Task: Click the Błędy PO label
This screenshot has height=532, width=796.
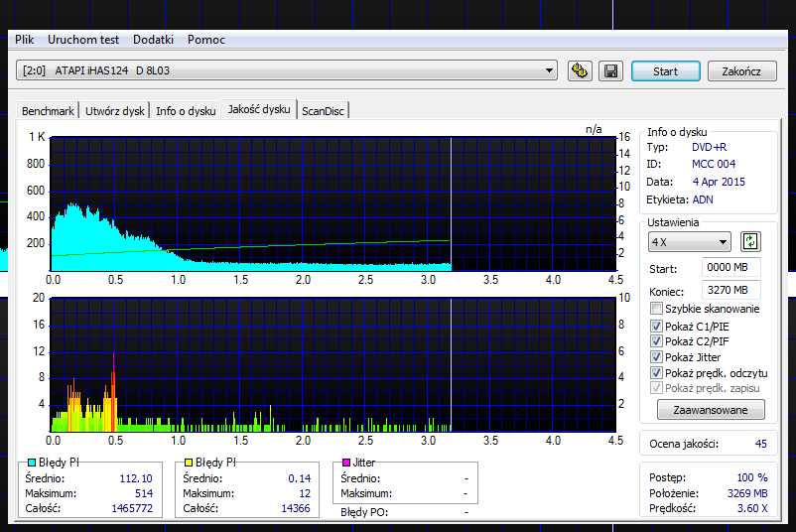Action: 364,512
